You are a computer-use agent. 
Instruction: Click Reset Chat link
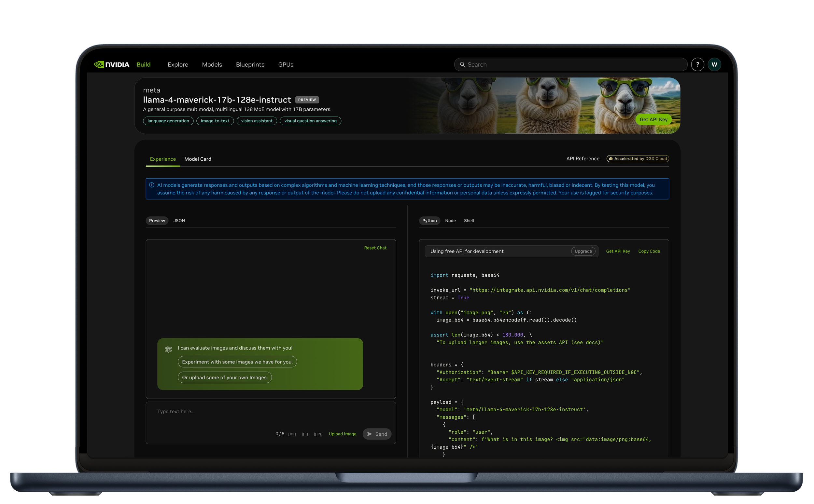[x=375, y=248]
